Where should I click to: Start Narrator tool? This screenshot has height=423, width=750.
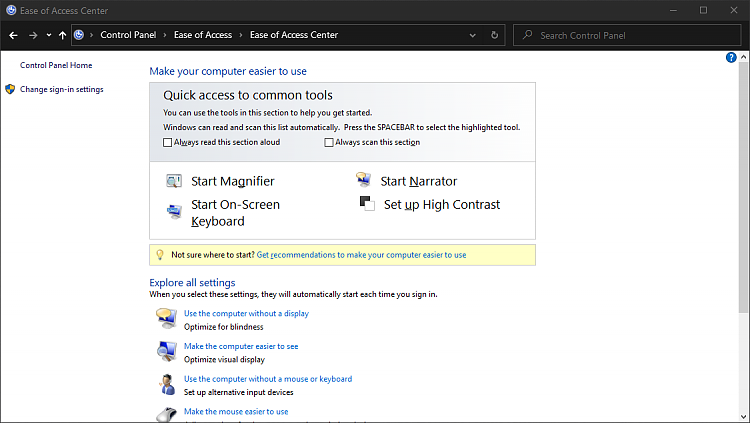419,181
